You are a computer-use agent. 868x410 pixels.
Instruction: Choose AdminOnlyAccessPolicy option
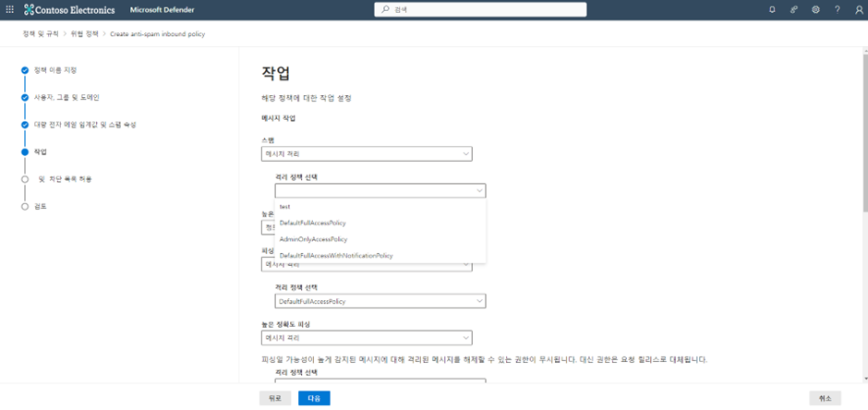click(380, 239)
